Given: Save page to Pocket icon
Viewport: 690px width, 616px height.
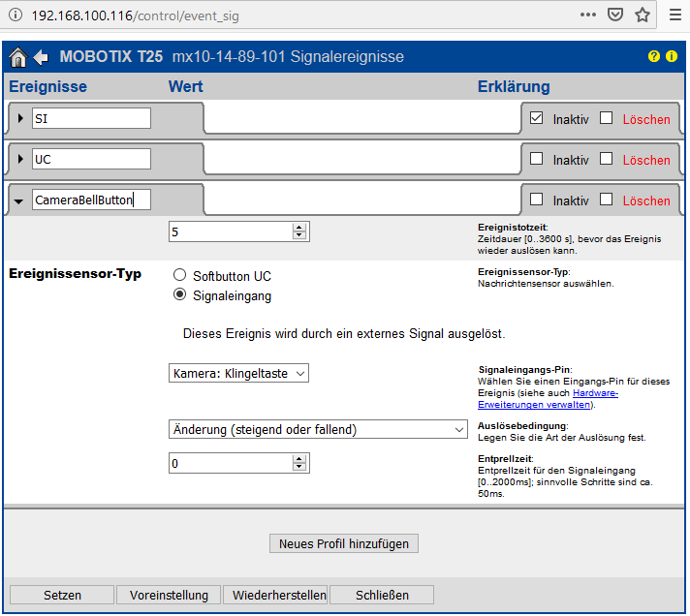Looking at the screenshot, I should pyautogui.click(x=614, y=15).
